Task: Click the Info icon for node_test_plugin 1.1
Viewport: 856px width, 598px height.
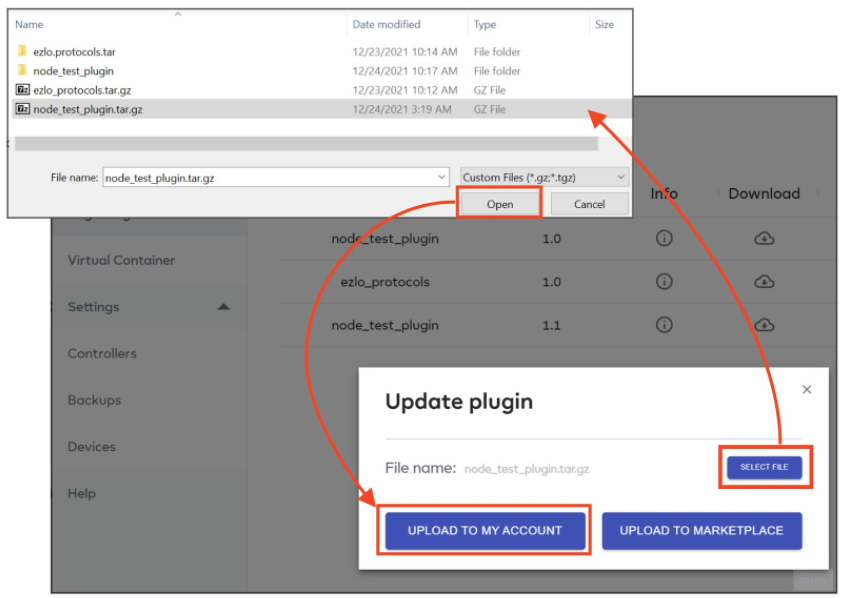Action: pyautogui.click(x=664, y=325)
